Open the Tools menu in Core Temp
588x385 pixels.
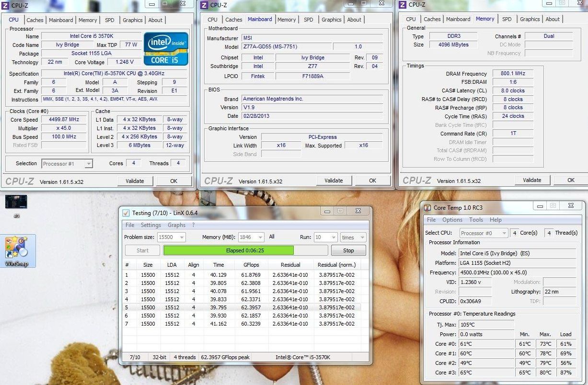click(476, 220)
